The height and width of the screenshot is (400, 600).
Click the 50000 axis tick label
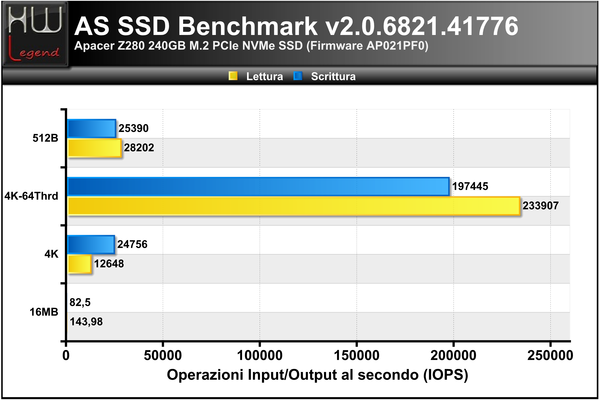click(163, 356)
